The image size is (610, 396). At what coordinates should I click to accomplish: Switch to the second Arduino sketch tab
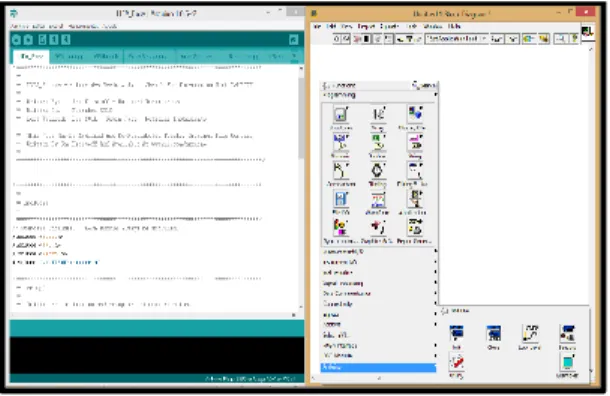pos(68,56)
